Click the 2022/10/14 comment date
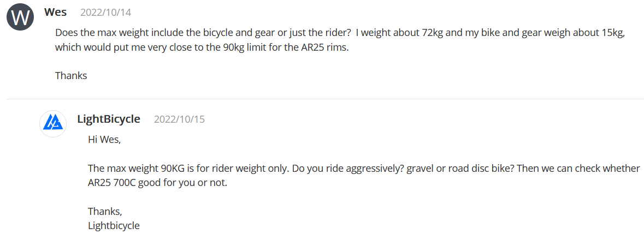This screenshot has height=234, width=644. [x=105, y=12]
